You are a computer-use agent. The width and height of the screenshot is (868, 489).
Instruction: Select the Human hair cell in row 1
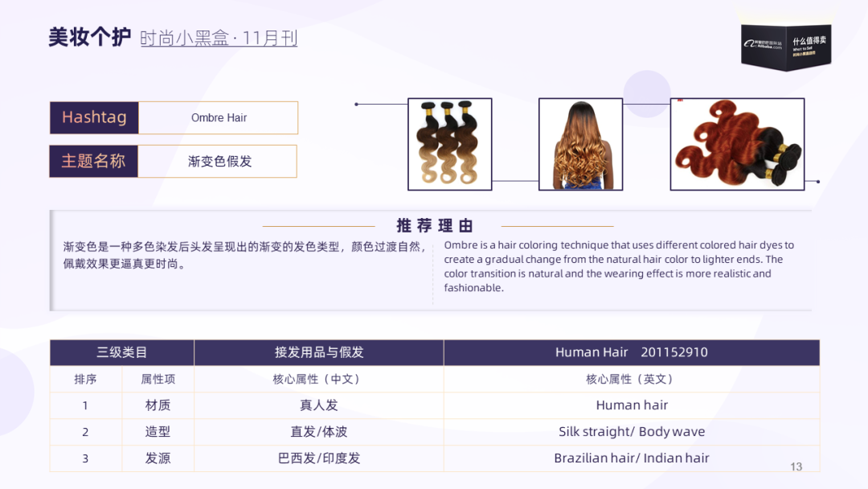click(632, 405)
